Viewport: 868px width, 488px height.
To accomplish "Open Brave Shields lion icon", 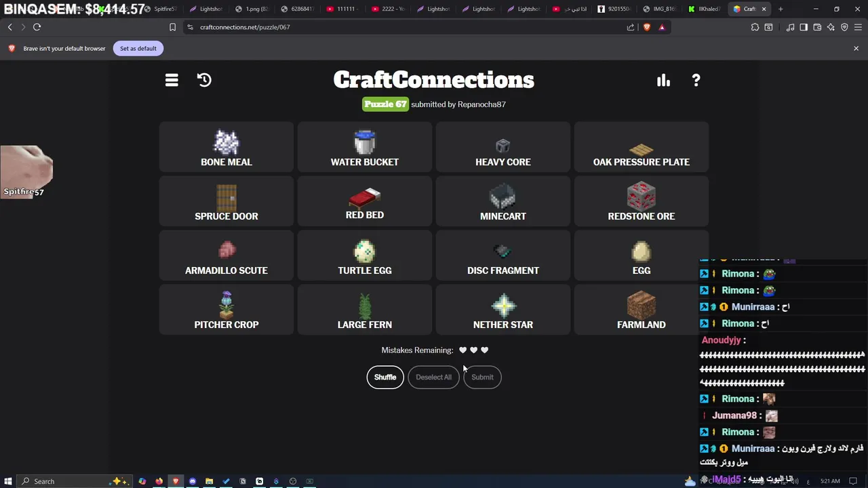I will point(646,27).
